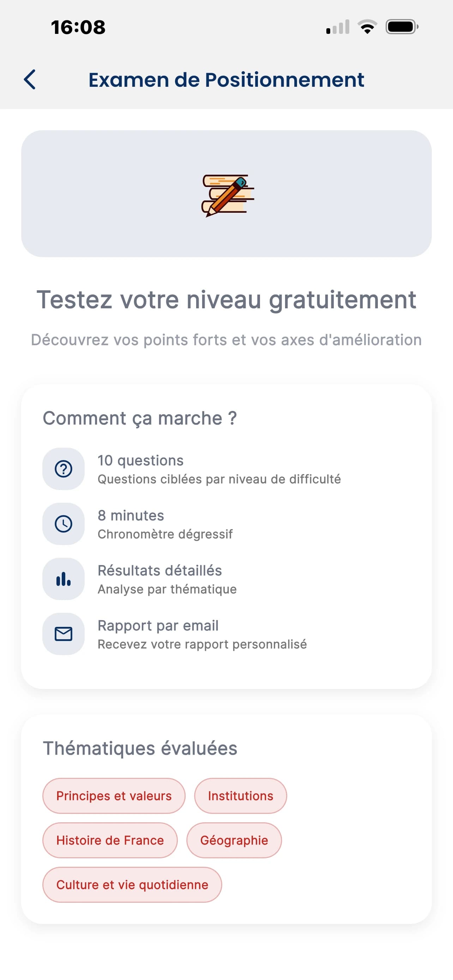Image resolution: width=453 pixels, height=980 pixels.
Task: Collapse the Comment ça marche section
Action: click(x=140, y=418)
